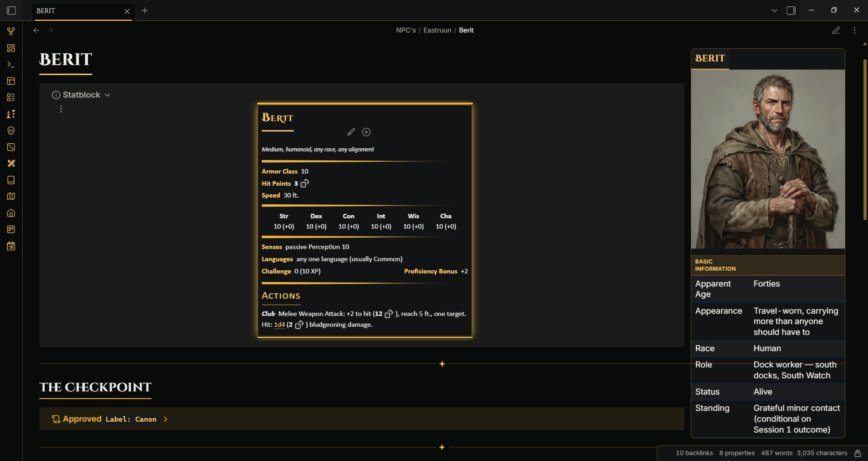Expand the Approved Label Canon callout
The height and width of the screenshot is (461, 868).
[x=165, y=419]
